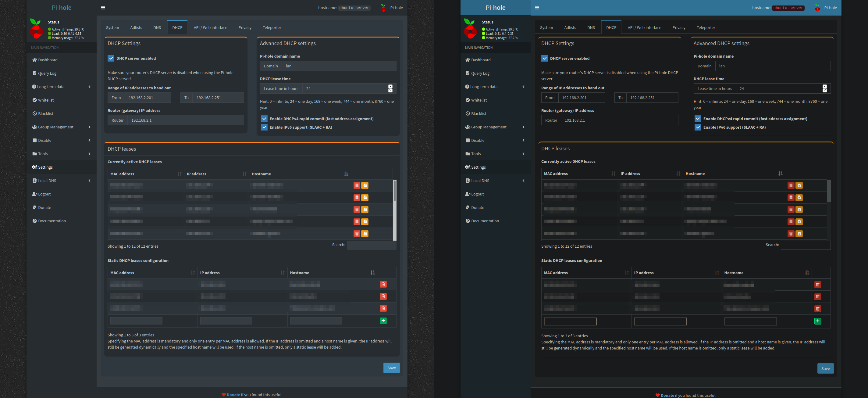This screenshot has height=398, width=868.
Task: Delete first active DHCP lease in left window
Action: [357, 185]
